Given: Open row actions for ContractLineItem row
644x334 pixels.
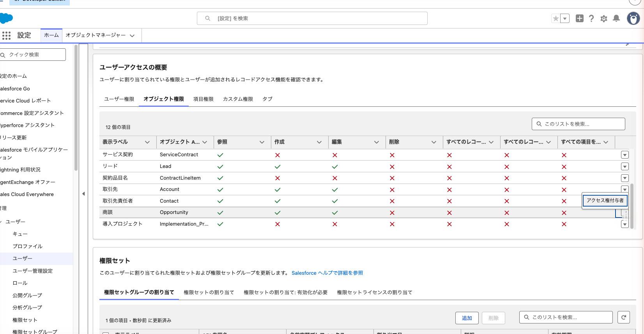Looking at the screenshot, I should [625, 178].
